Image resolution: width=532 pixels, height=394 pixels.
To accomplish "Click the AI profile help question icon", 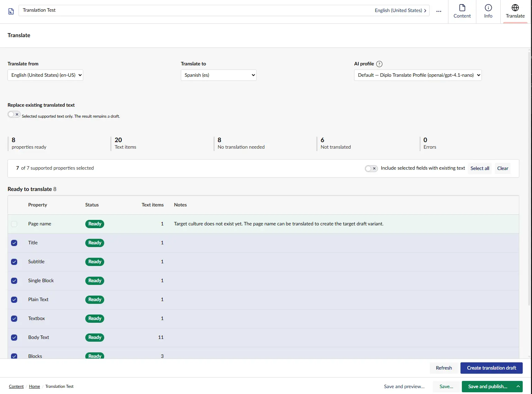I will [379, 64].
